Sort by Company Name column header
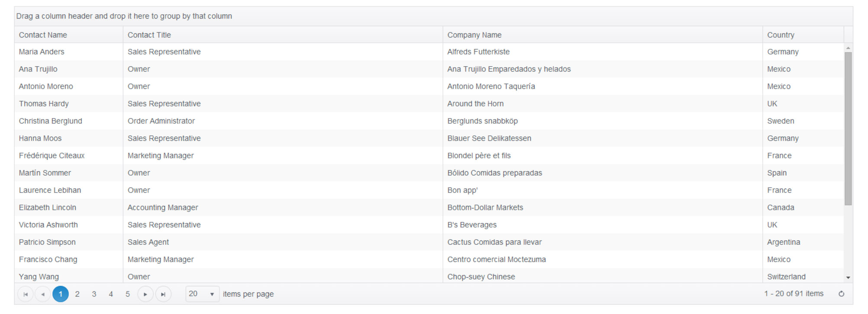The width and height of the screenshot is (868, 314). (x=474, y=35)
